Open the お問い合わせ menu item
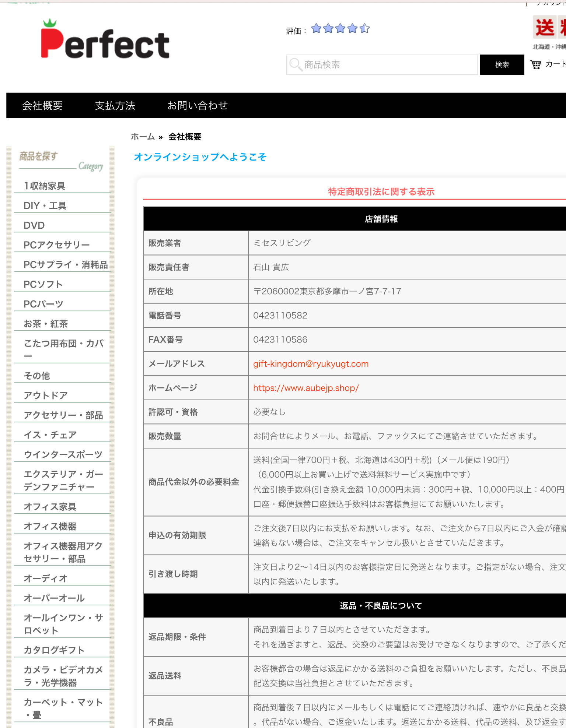The width and height of the screenshot is (566, 728). (198, 106)
